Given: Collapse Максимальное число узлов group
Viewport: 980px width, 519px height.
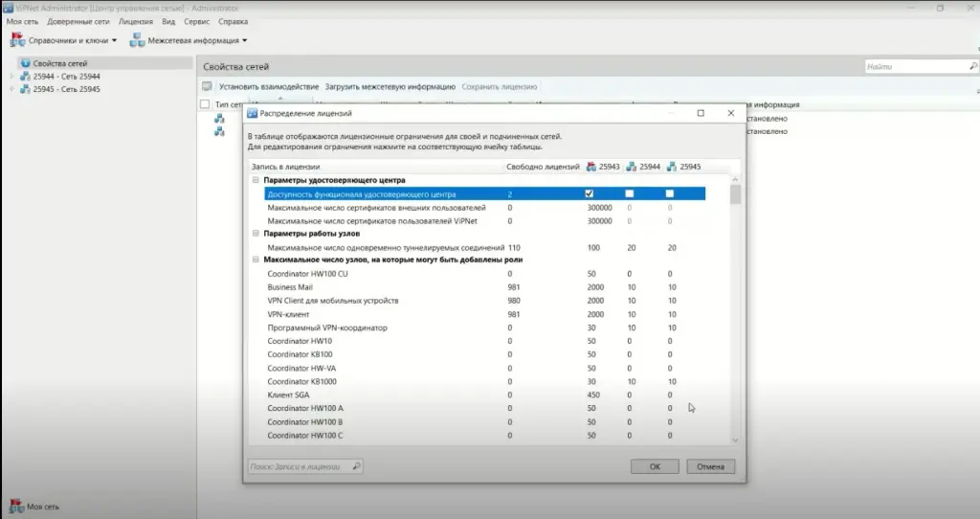Looking at the screenshot, I should point(256,259).
